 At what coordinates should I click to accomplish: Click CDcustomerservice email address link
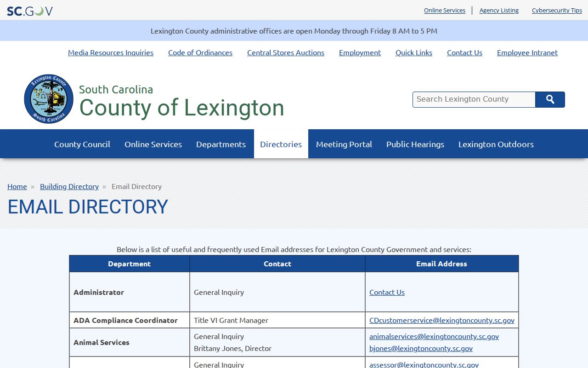click(x=442, y=320)
